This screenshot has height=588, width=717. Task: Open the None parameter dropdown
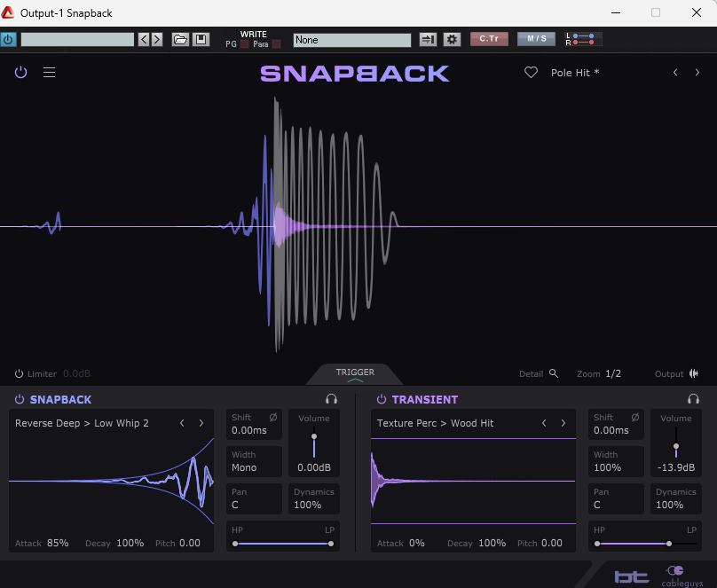pyautogui.click(x=352, y=40)
